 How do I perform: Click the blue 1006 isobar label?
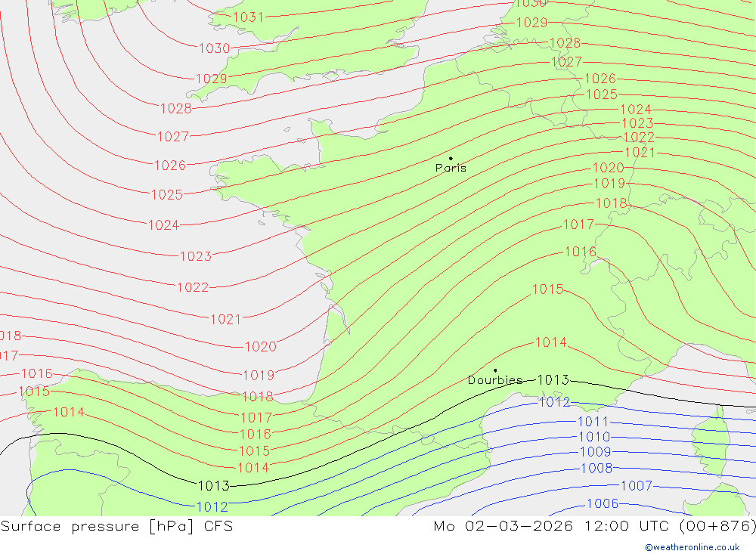click(603, 503)
